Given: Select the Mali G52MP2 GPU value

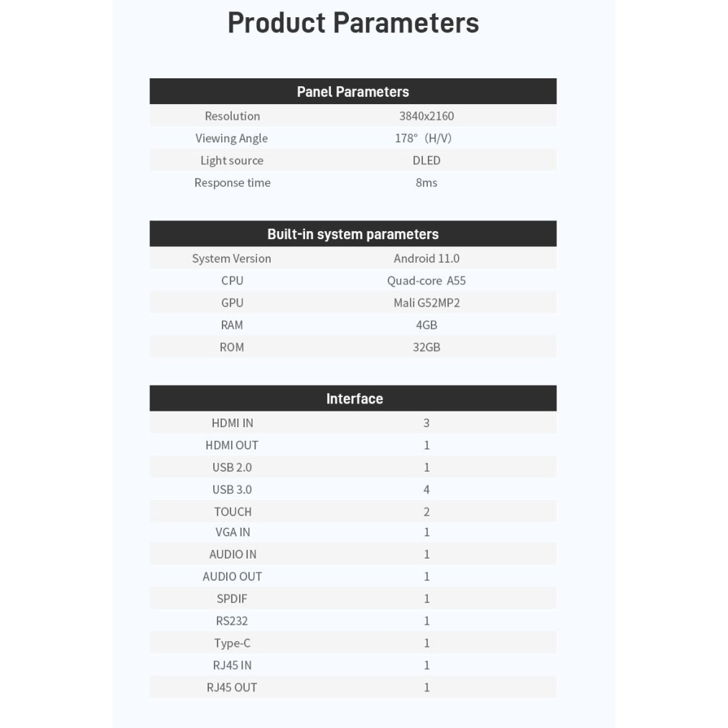Looking at the screenshot, I should 426,303.
